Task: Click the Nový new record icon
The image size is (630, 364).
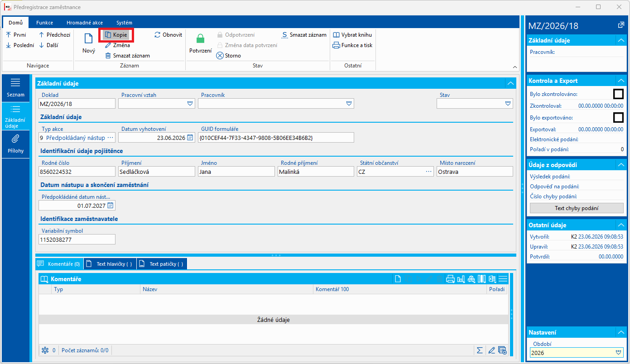Action: [89, 39]
